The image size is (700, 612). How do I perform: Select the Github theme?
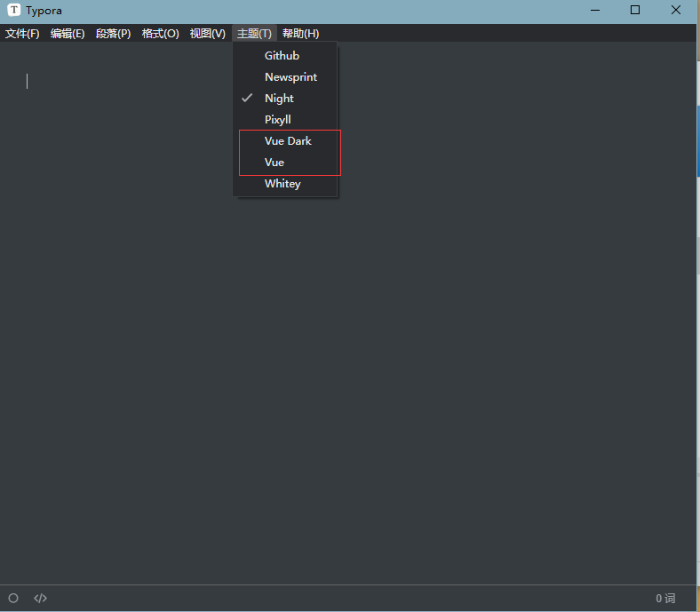tap(285, 56)
